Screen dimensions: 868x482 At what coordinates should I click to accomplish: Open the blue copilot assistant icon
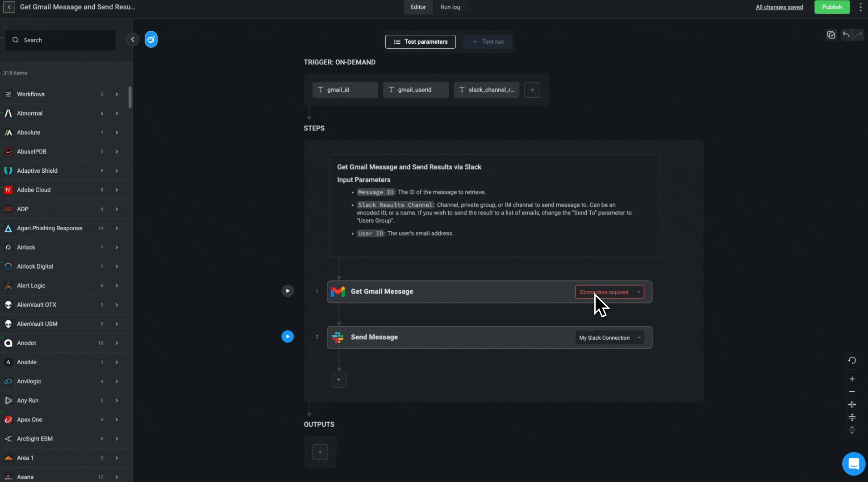pyautogui.click(x=151, y=40)
